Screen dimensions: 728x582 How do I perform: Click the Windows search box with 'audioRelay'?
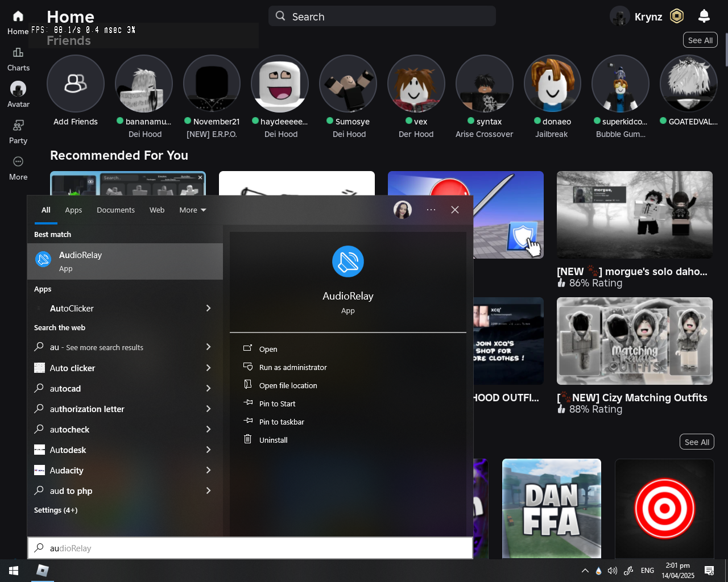tap(250, 548)
